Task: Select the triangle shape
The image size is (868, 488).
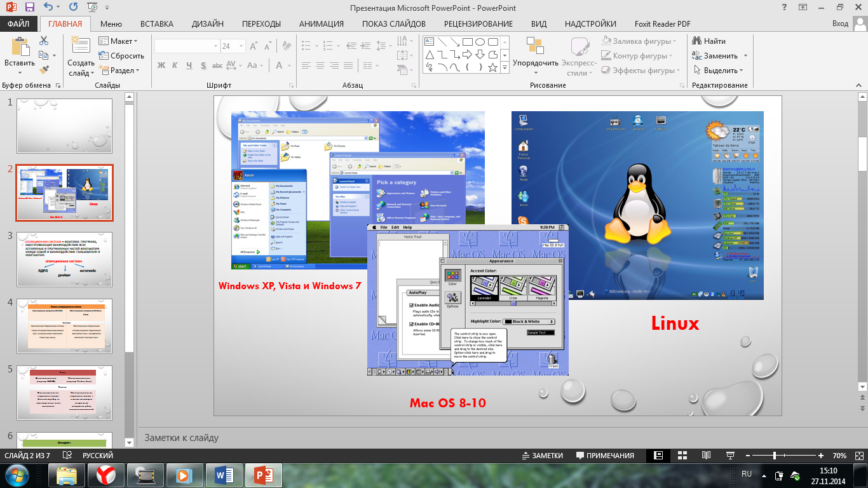Action: [429, 54]
